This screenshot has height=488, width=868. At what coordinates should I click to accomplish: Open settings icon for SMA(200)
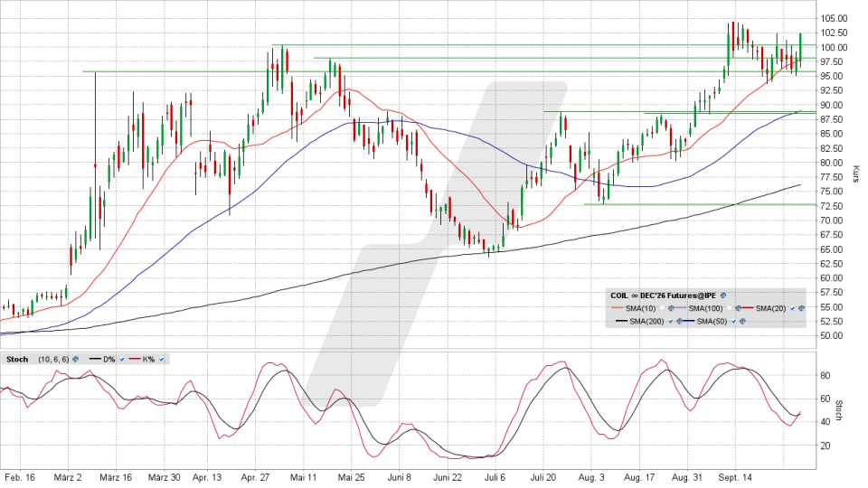tap(679, 322)
